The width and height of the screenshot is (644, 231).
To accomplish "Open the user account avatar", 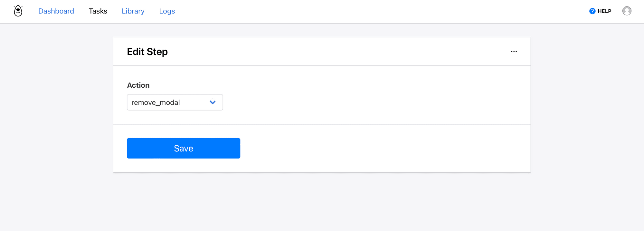I will pyautogui.click(x=627, y=11).
